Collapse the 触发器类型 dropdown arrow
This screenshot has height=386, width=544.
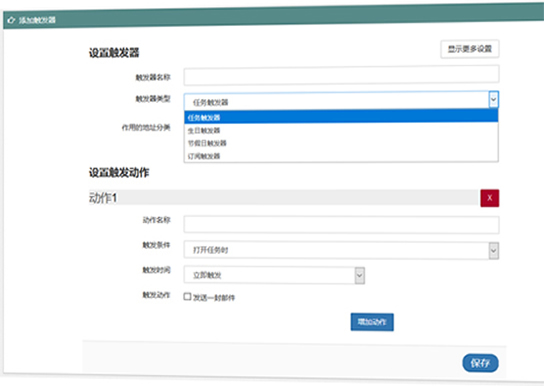coord(494,100)
